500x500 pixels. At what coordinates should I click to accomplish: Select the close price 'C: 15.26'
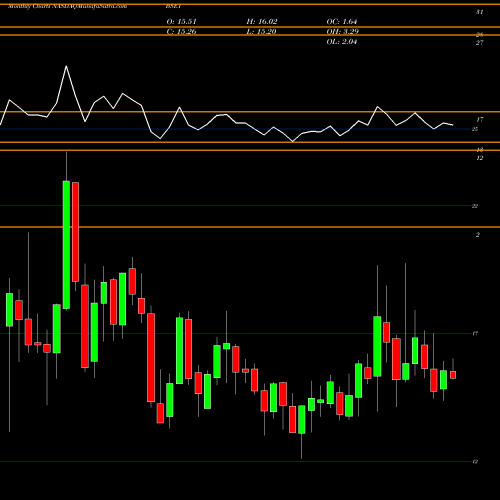181,32
